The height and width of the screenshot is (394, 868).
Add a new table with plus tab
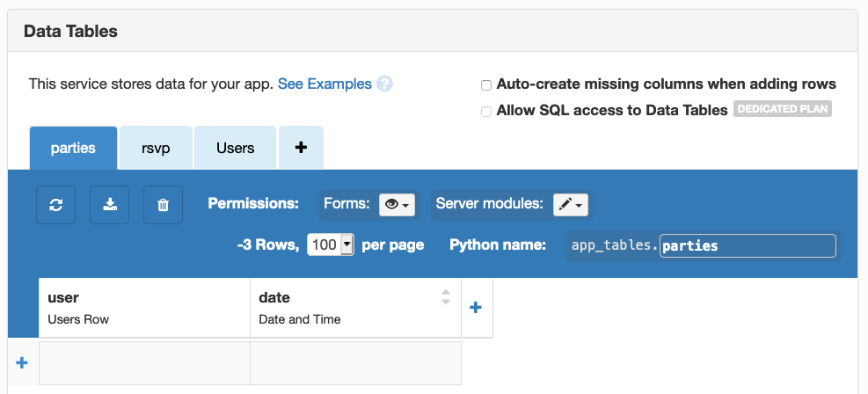[x=301, y=148]
